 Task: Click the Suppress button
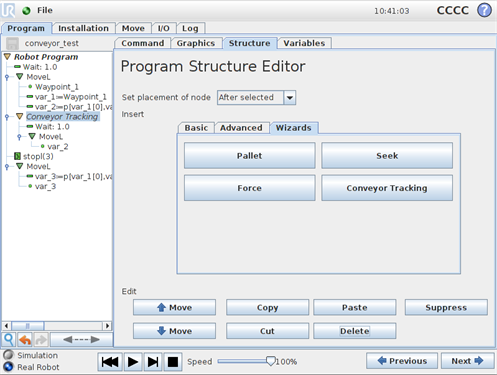click(446, 307)
